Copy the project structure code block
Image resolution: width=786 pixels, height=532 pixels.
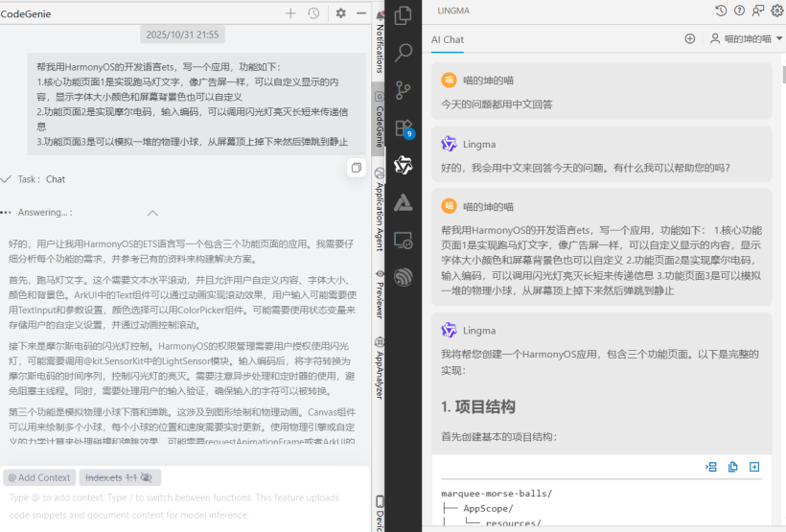733,467
